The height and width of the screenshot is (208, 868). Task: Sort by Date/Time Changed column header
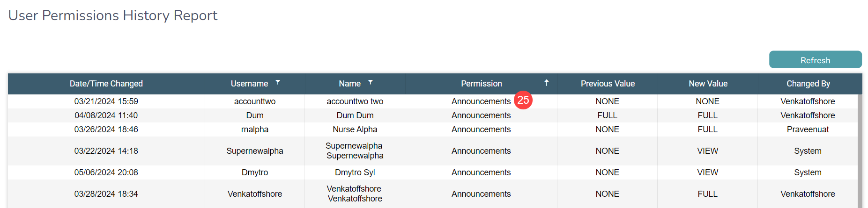click(x=106, y=84)
